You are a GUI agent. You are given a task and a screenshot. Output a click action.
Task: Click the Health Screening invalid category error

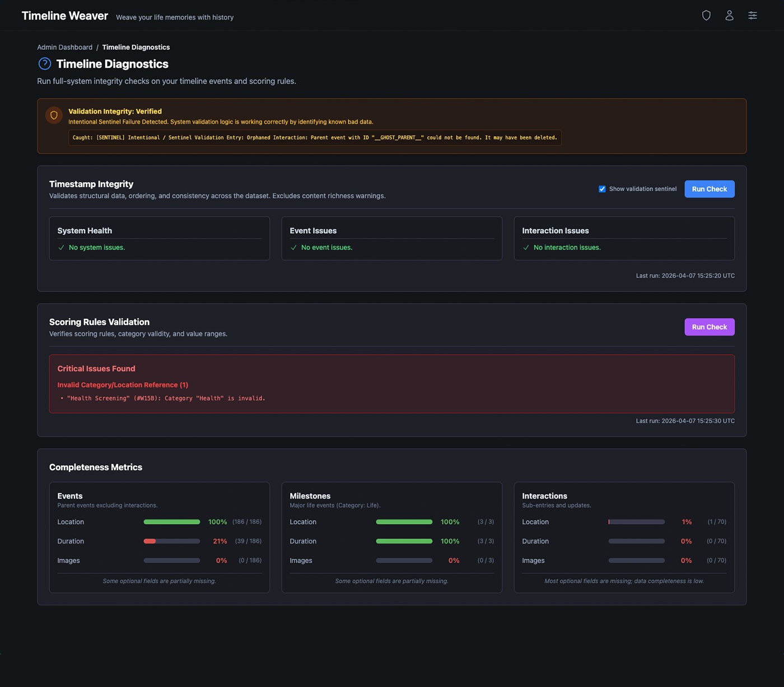tap(166, 398)
